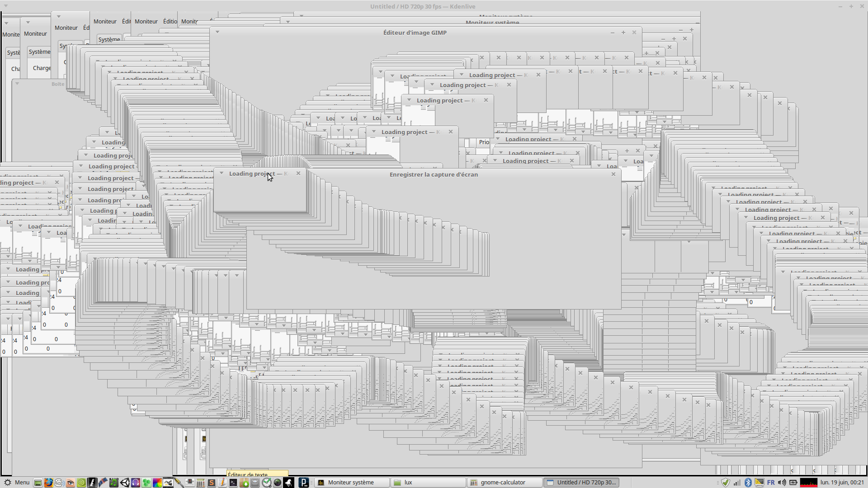Open the GIMP window menu arrow
The image size is (868, 488).
tap(217, 32)
